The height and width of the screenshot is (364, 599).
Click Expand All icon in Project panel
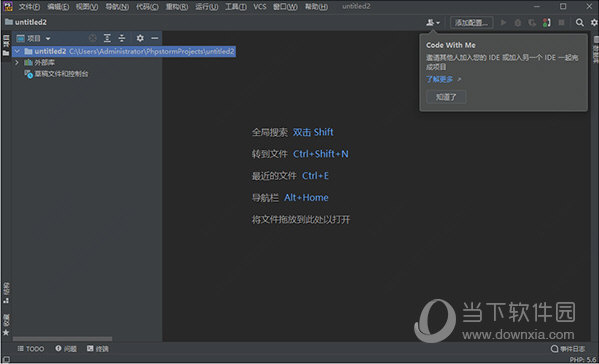click(107, 38)
